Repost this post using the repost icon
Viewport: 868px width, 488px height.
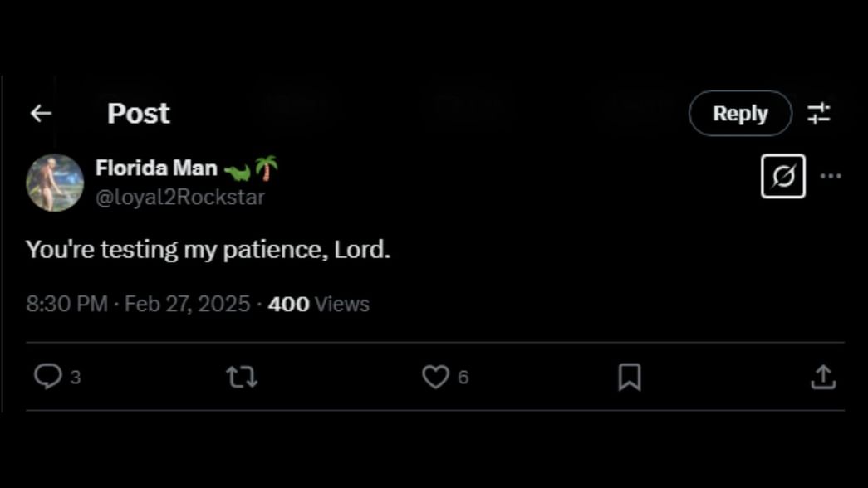[x=242, y=376]
